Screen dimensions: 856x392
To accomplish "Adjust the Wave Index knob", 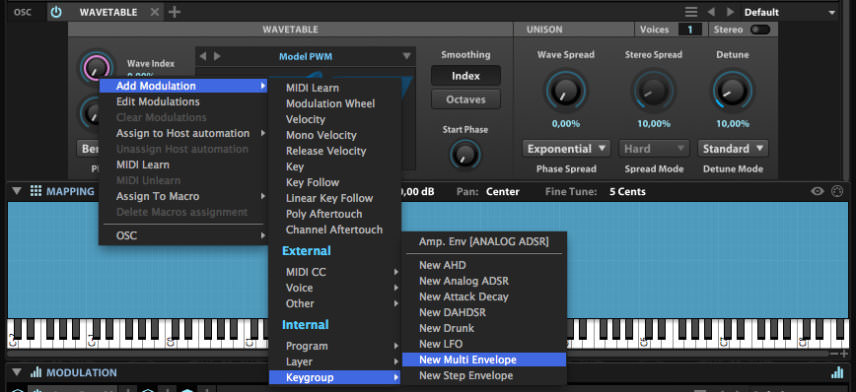I will click(97, 68).
